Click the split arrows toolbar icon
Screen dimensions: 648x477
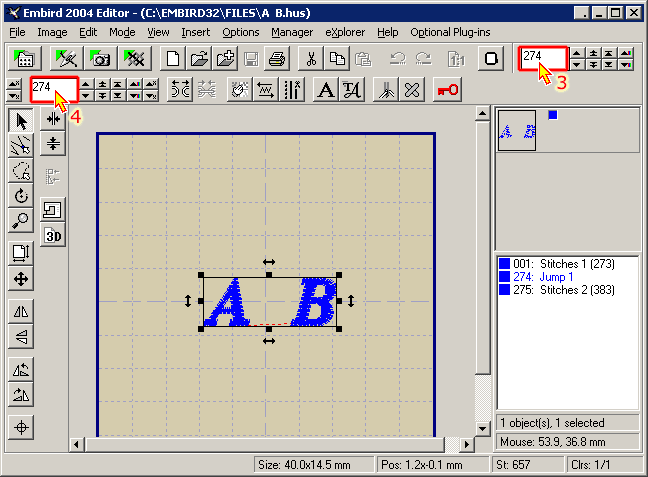pos(180,89)
